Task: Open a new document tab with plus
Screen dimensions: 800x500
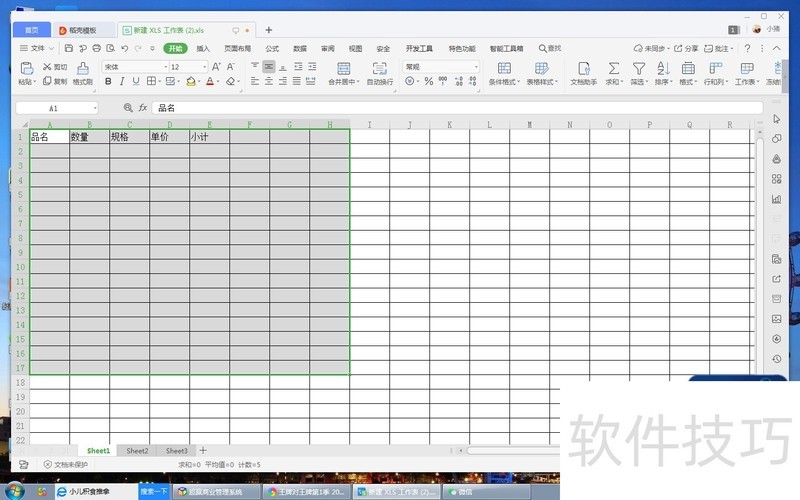Action: (x=268, y=30)
